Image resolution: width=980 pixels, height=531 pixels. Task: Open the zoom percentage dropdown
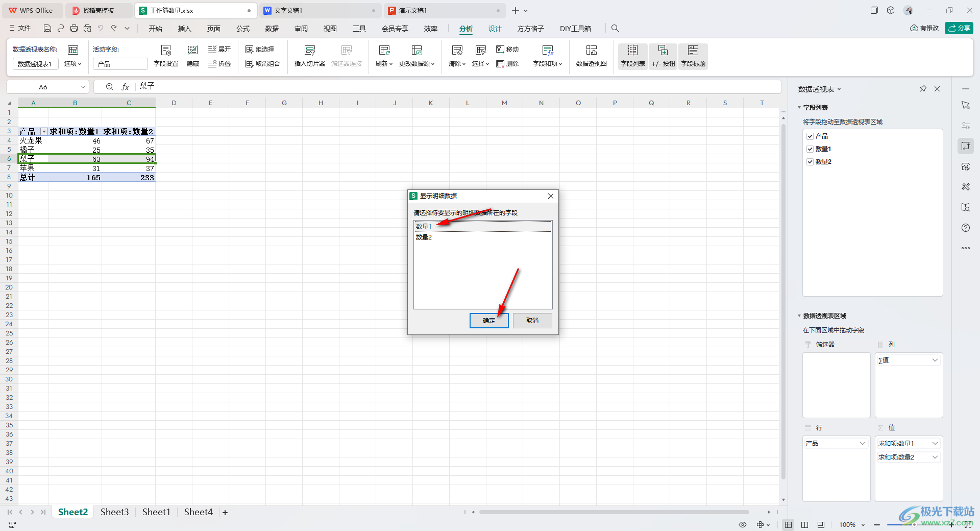863,525
